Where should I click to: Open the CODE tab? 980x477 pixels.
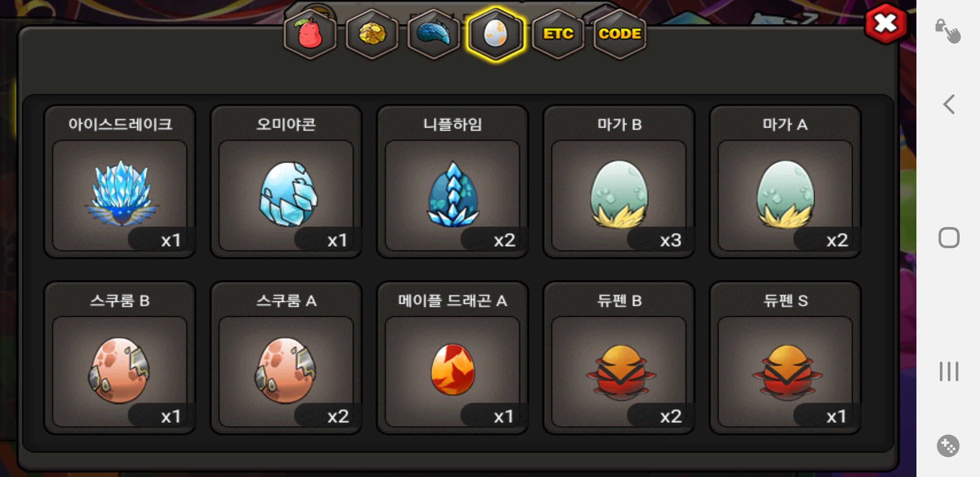click(620, 34)
